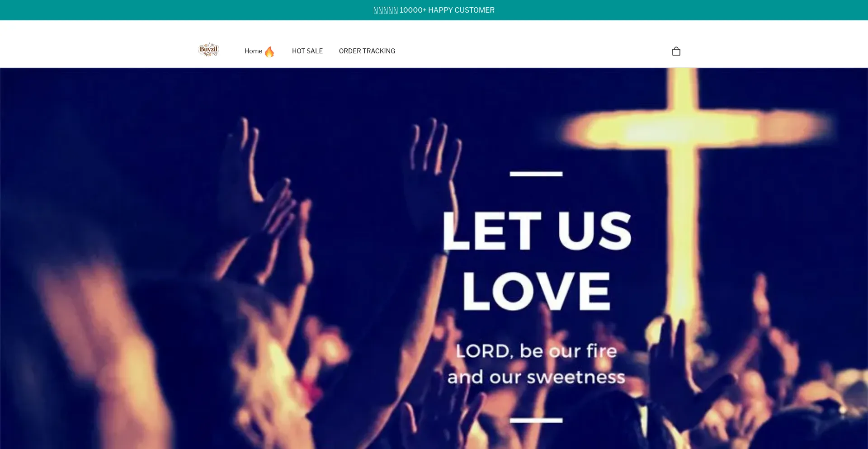Click the Buyzil logo

208,50
